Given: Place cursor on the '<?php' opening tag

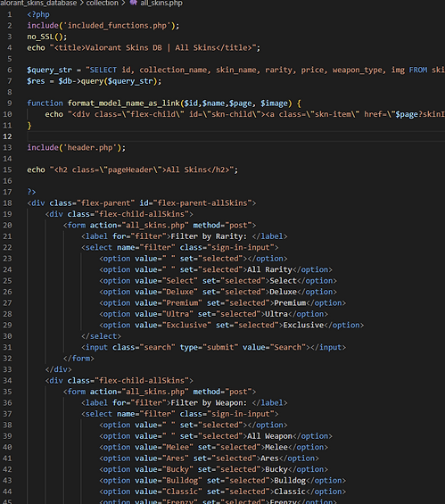Looking at the screenshot, I should click(x=38, y=14).
